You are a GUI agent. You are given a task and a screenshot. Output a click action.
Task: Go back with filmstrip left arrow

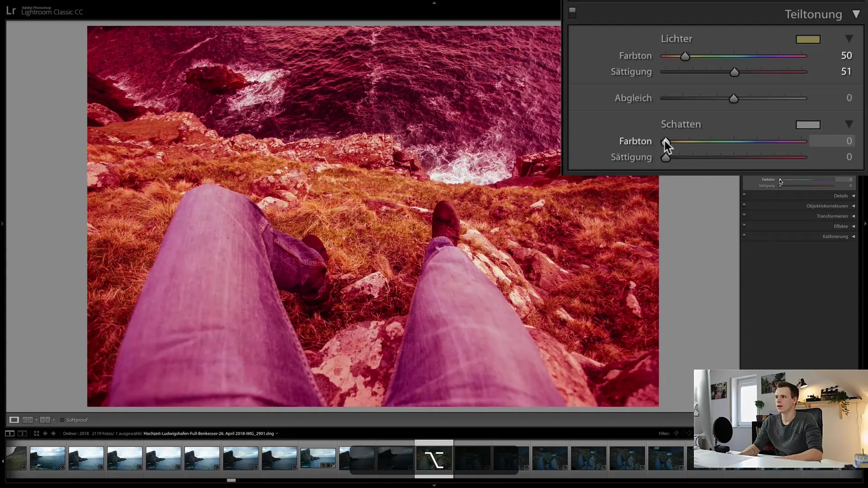(x=45, y=434)
